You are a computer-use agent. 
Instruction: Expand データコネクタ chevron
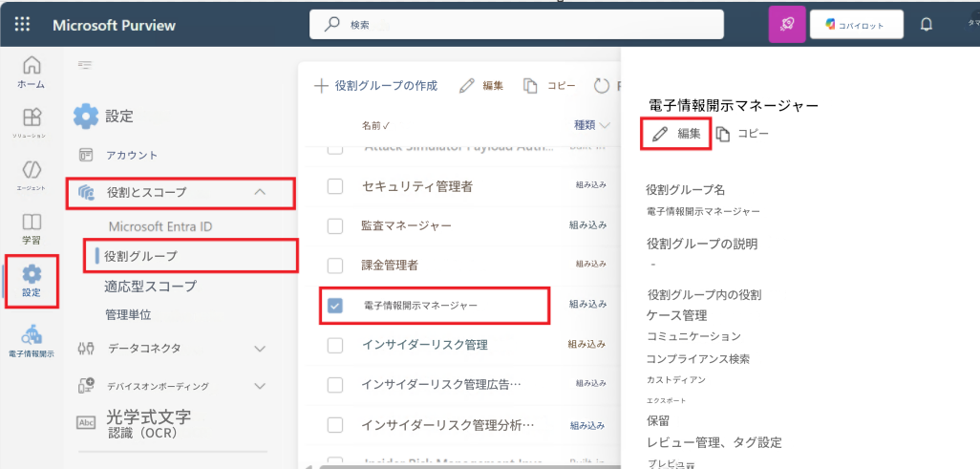261,349
